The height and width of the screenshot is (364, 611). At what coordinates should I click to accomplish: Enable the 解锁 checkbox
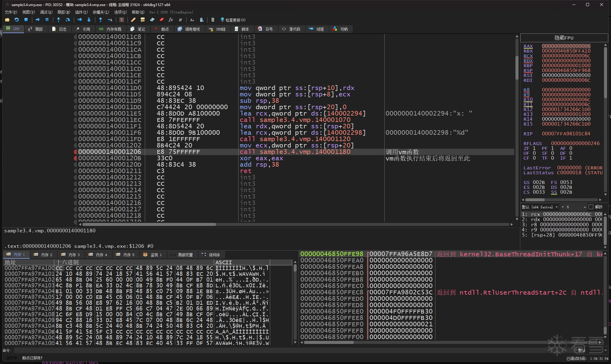click(x=591, y=207)
